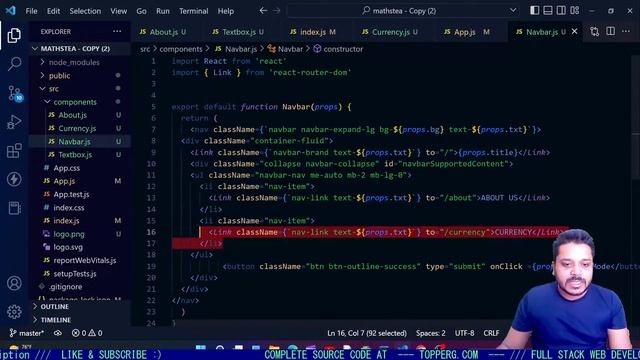Screen dimensions: 640x360
Task: Open the View menu
Action: [118, 11]
